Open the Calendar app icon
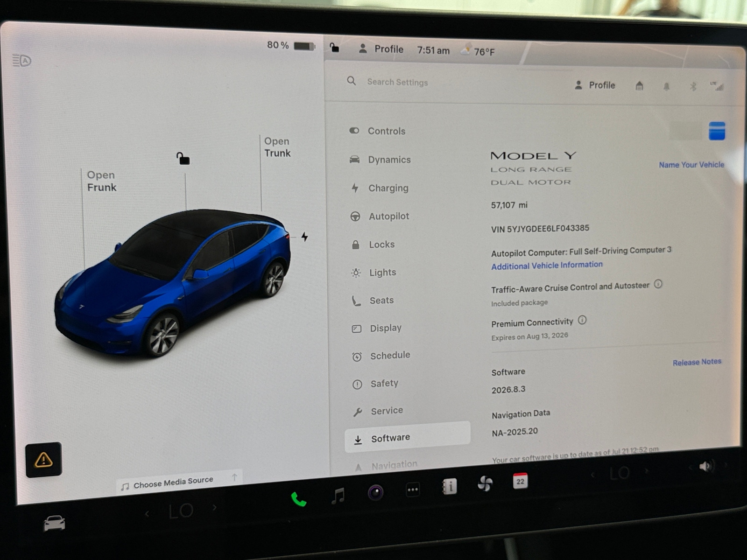 click(x=520, y=481)
